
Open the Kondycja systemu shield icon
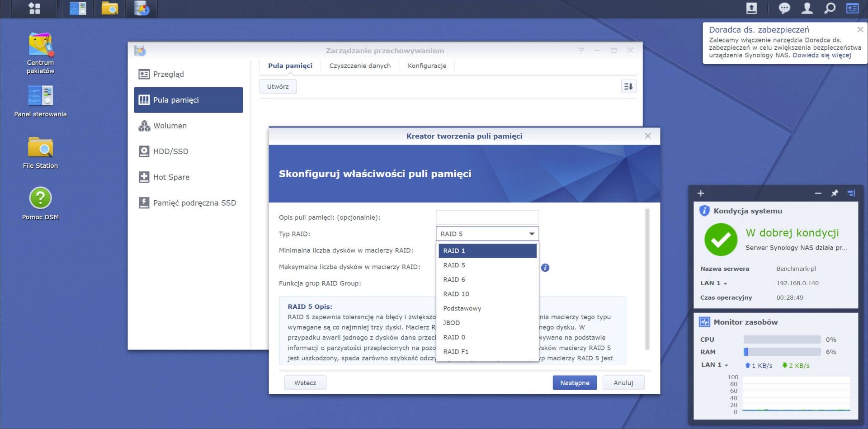coord(704,211)
